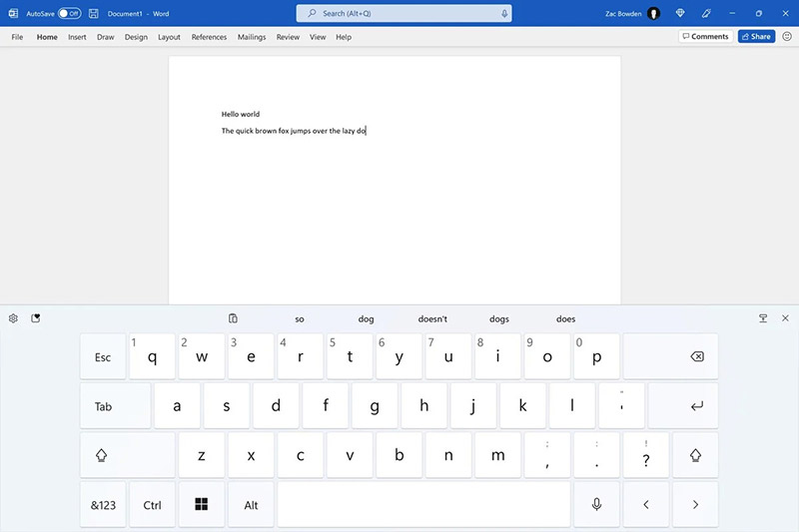Choose the "dog" text suggestion
Image resolution: width=799 pixels, height=532 pixels.
366,319
